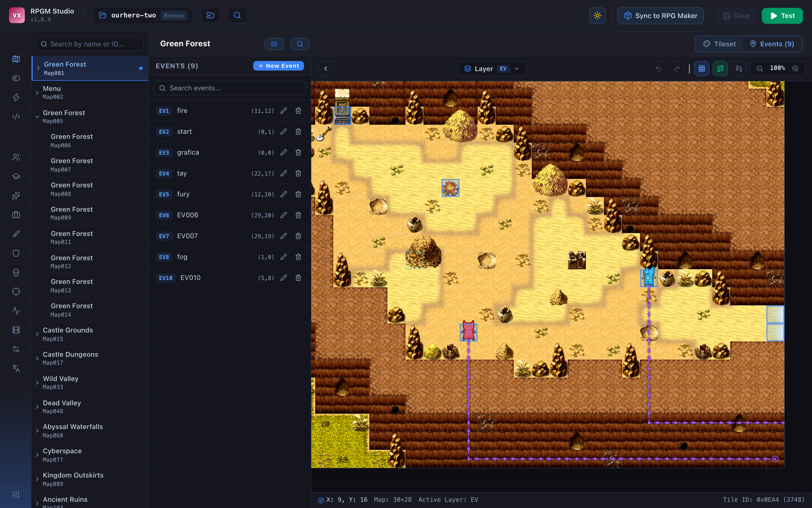Click the green Test button

point(782,16)
